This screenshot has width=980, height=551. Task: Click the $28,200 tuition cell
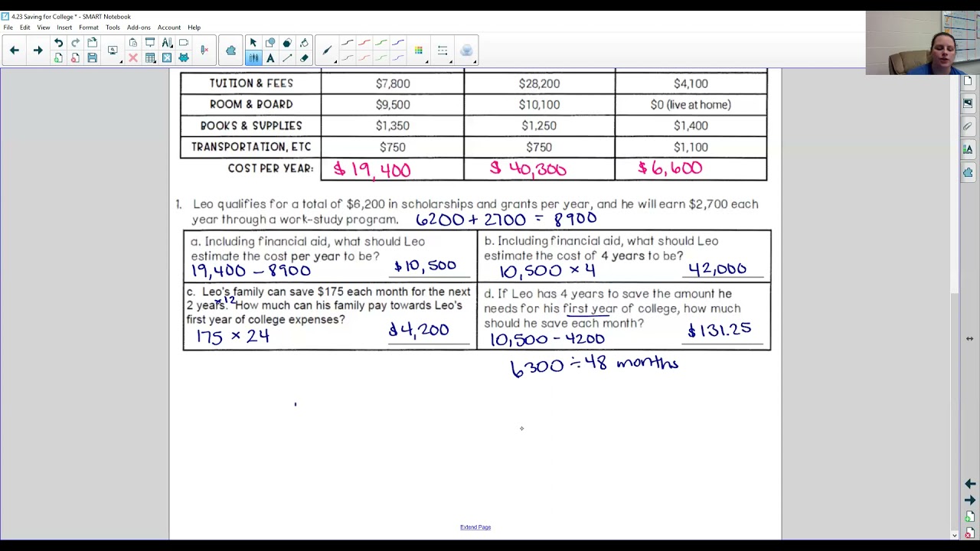pyautogui.click(x=539, y=83)
